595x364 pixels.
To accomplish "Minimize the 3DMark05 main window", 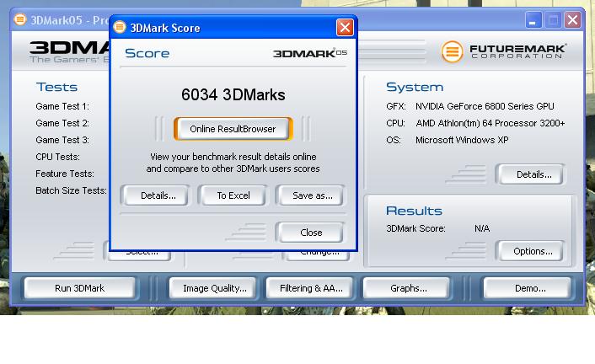I will [x=533, y=19].
